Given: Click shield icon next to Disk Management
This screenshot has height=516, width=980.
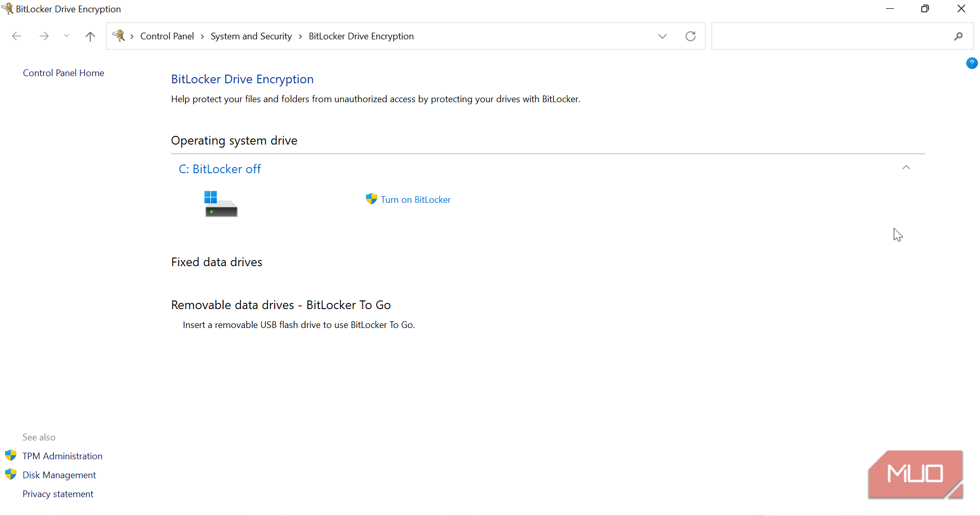Looking at the screenshot, I should coord(11,475).
